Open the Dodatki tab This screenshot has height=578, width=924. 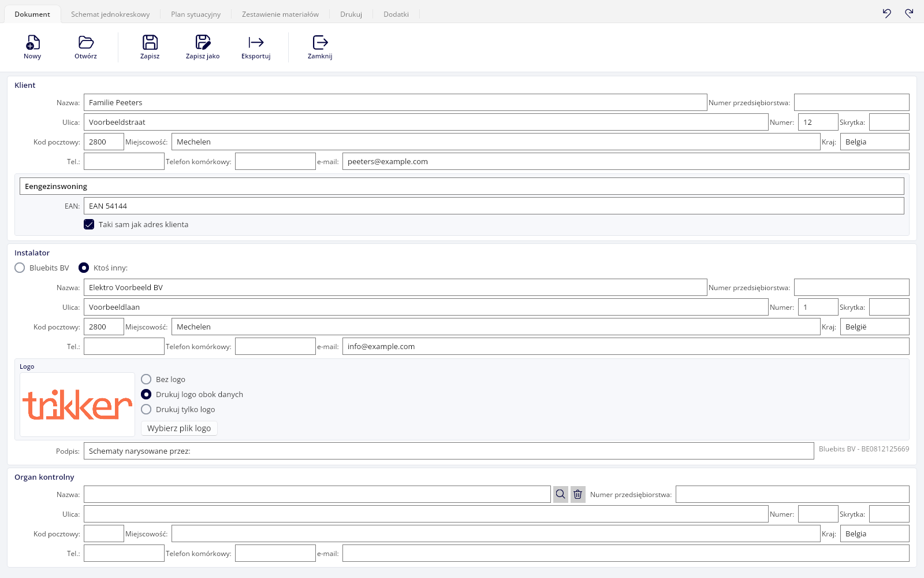[396, 14]
